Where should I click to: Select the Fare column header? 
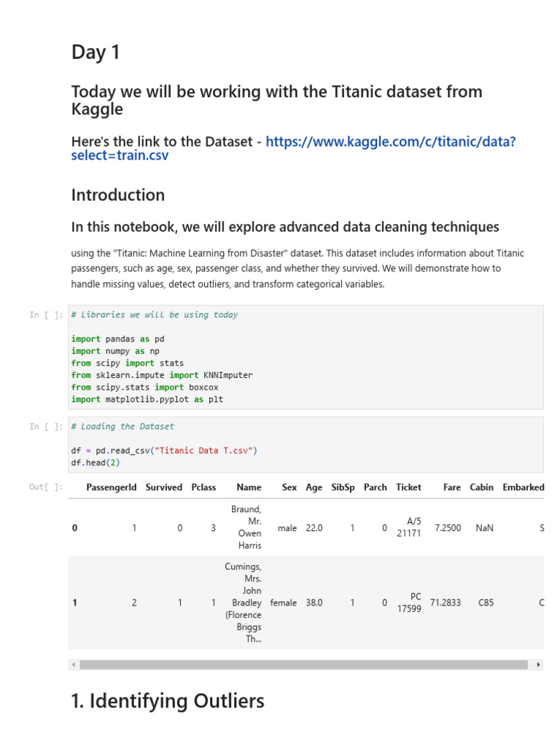(452, 487)
